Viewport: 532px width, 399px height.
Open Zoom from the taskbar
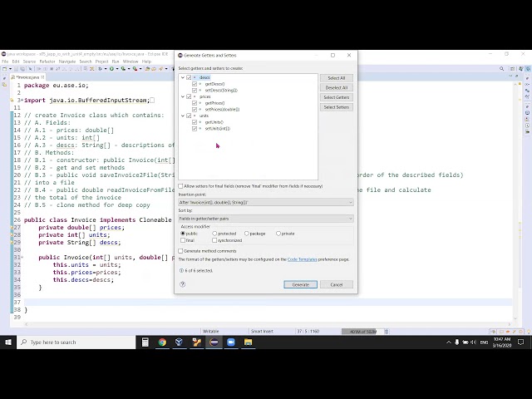pos(231,342)
